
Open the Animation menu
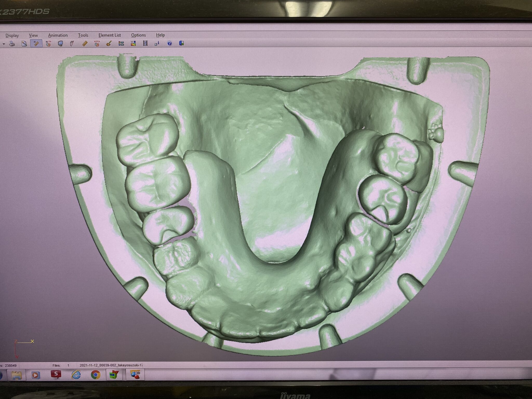[58, 35]
